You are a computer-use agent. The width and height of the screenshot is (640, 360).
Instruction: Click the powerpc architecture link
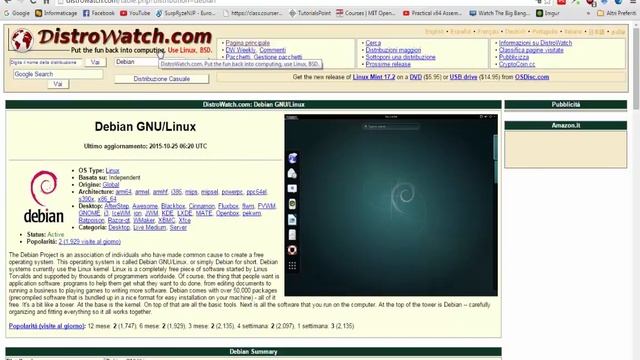click(x=232, y=192)
